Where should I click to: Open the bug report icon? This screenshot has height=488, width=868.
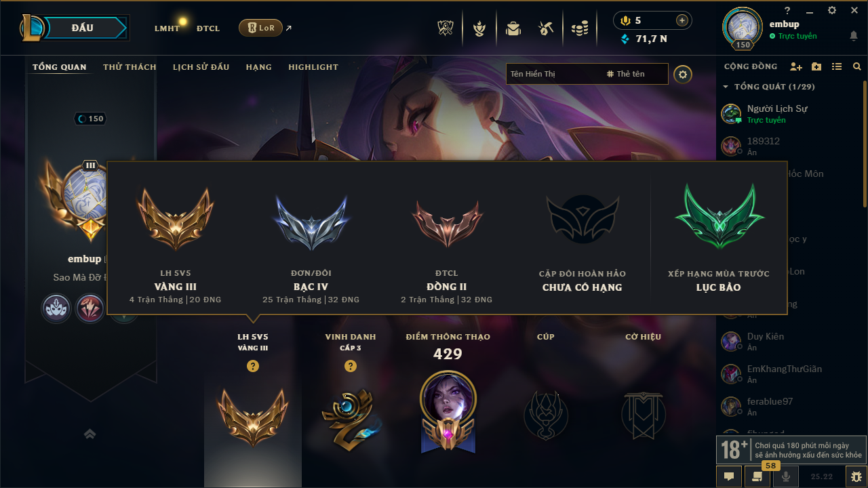[856, 476]
